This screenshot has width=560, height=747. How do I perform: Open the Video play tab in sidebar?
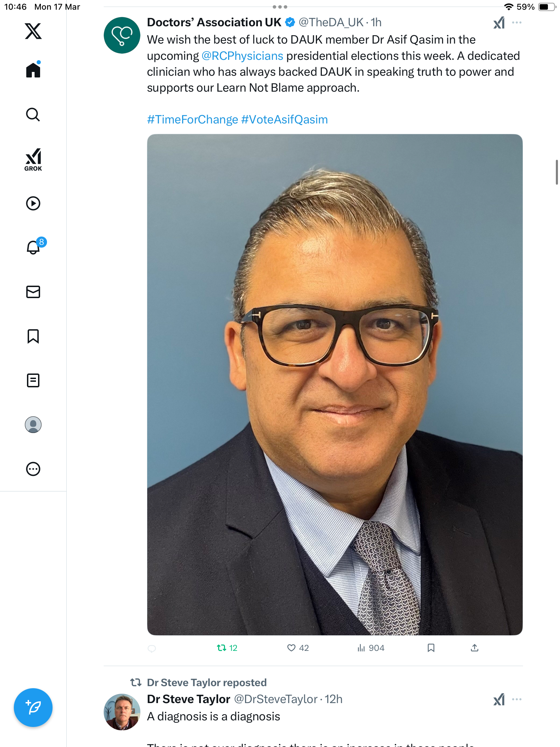33,203
